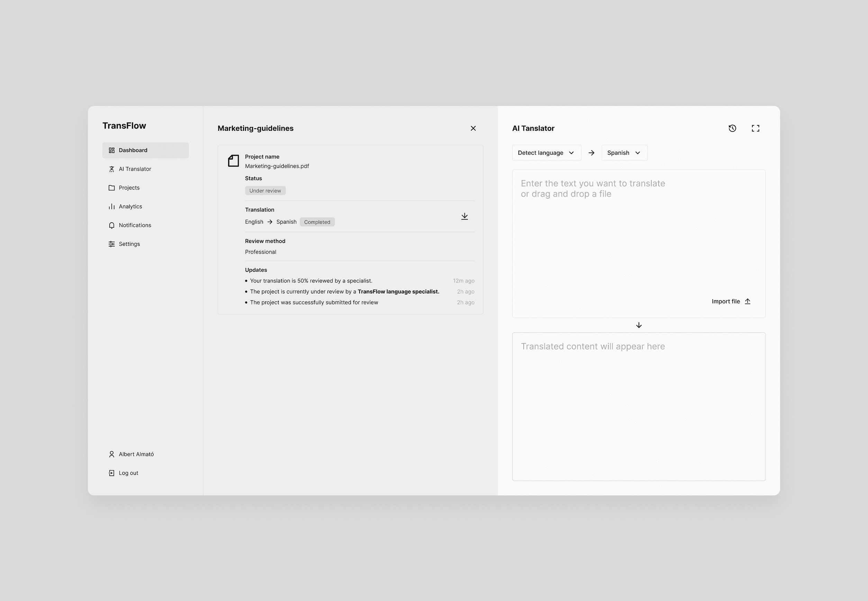Click the upload arrow beside Import file

pyautogui.click(x=748, y=301)
